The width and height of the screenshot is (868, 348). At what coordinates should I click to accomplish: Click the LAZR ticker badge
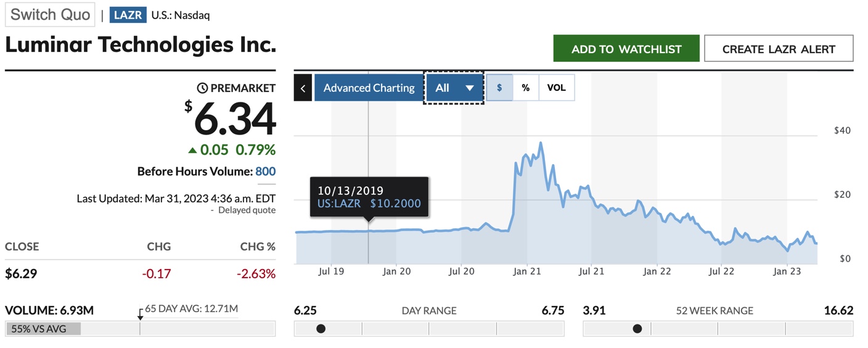(128, 15)
